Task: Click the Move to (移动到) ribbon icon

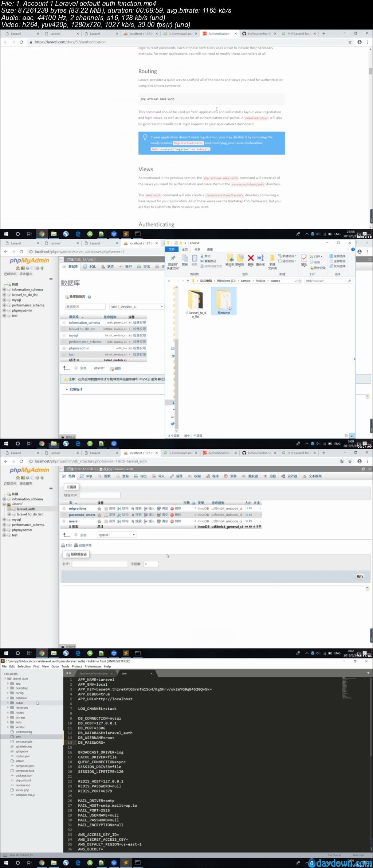Action: click(230, 258)
